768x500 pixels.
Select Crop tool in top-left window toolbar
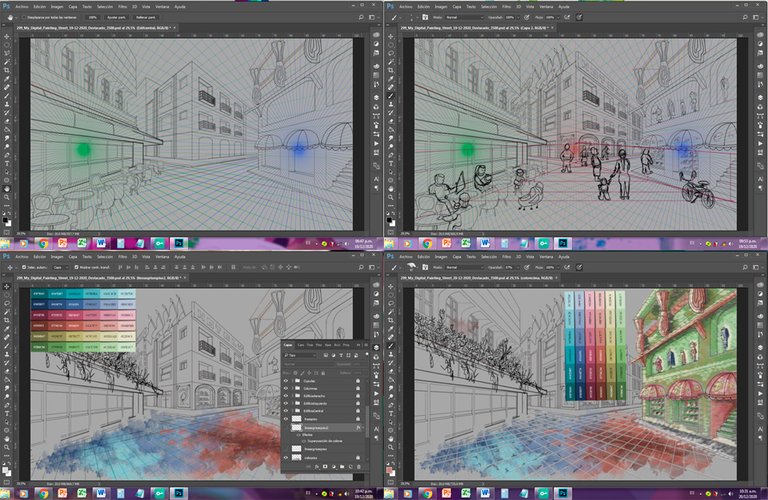tap(7, 70)
